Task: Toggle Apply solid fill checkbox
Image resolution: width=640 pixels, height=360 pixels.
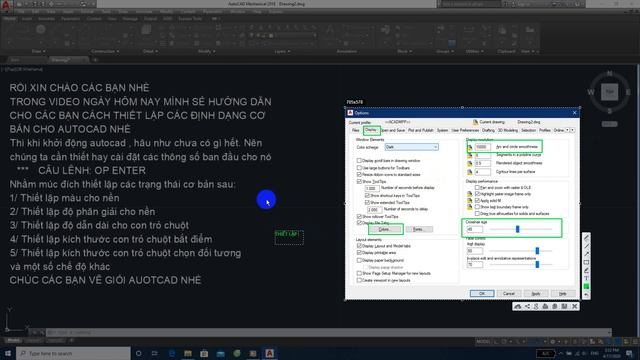Action: (x=477, y=200)
